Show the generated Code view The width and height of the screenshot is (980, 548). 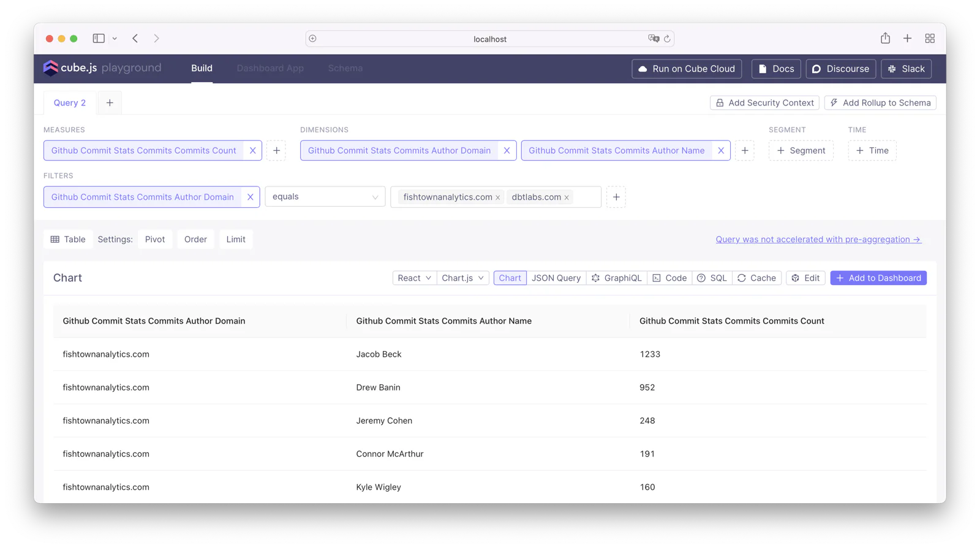pos(669,278)
